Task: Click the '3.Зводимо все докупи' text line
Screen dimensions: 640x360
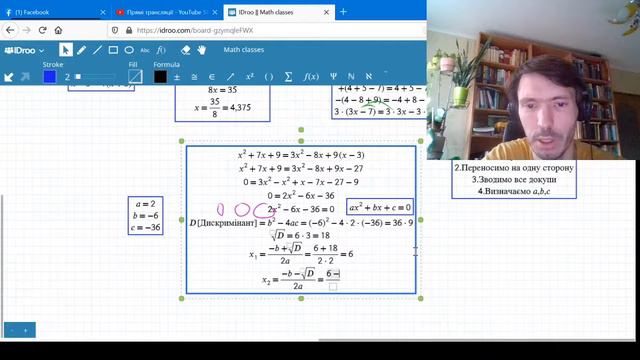Action: pyautogui.click(x=514, y=179)
